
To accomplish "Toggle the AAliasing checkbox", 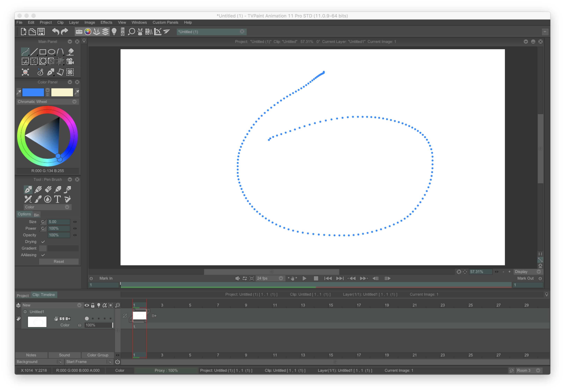I will [x=43, y=255].
